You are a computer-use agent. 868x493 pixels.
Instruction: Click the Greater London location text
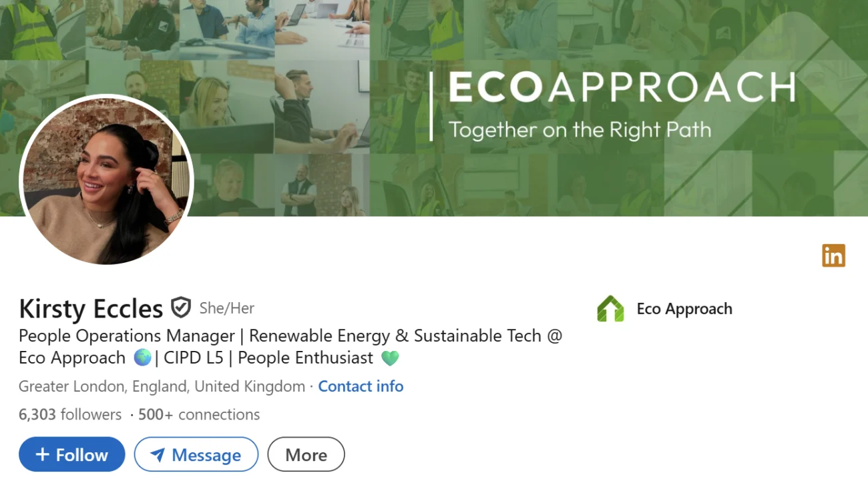(x=162, y=386)
